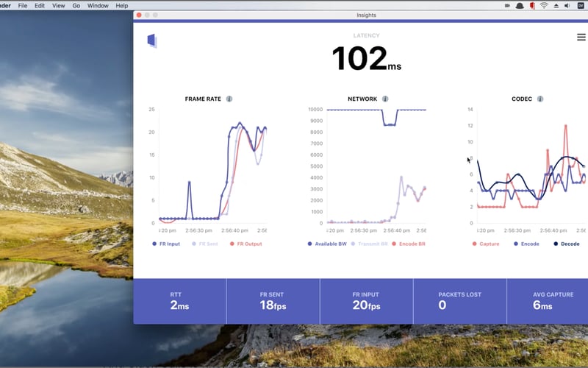
Task: Open the File menu
Action: coord(23,6)
